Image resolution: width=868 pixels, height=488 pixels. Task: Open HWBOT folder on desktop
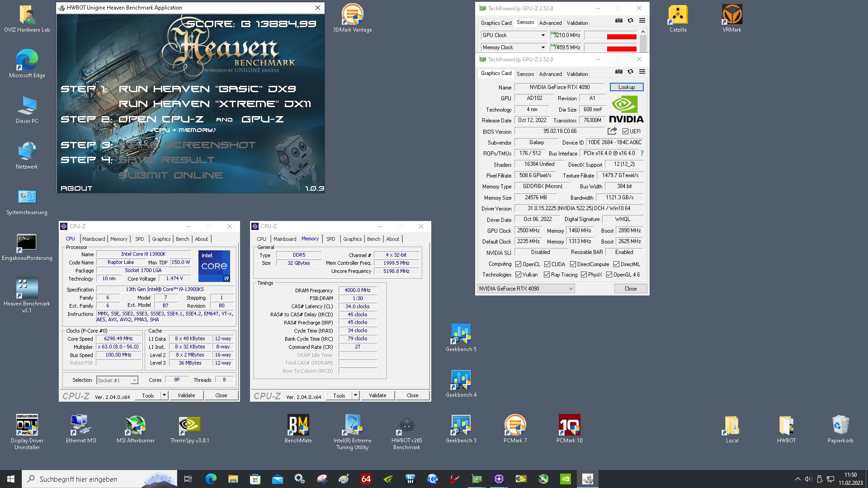coord(786,429)
